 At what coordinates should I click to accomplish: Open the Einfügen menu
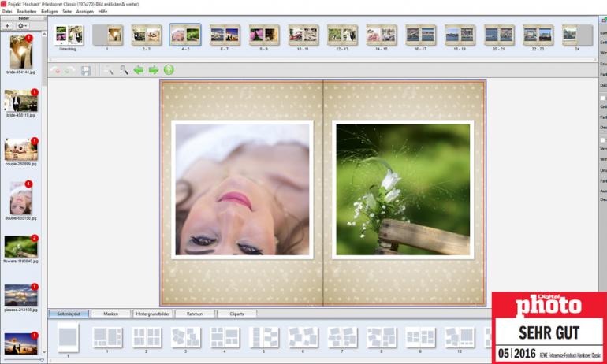point(49,12)
